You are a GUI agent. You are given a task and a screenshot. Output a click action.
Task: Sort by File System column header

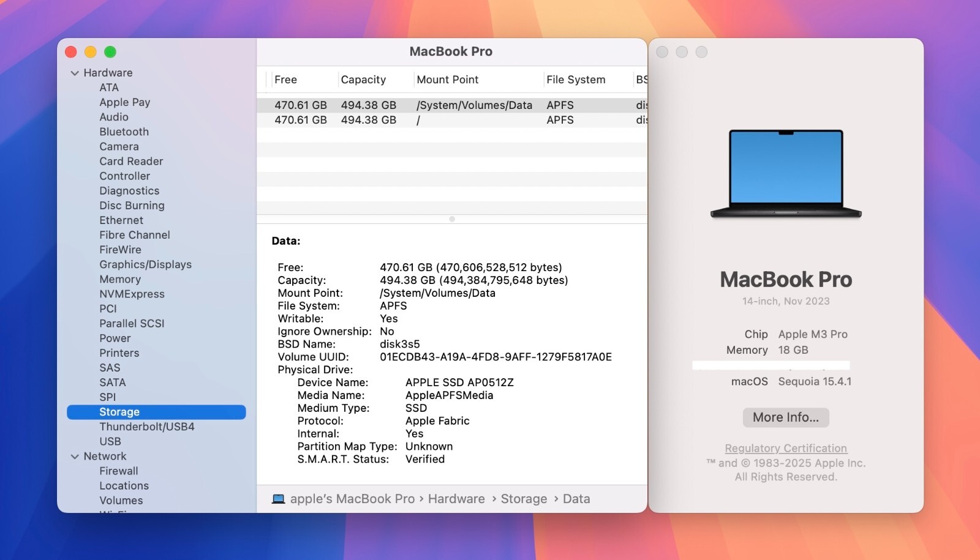pos(576,80)
